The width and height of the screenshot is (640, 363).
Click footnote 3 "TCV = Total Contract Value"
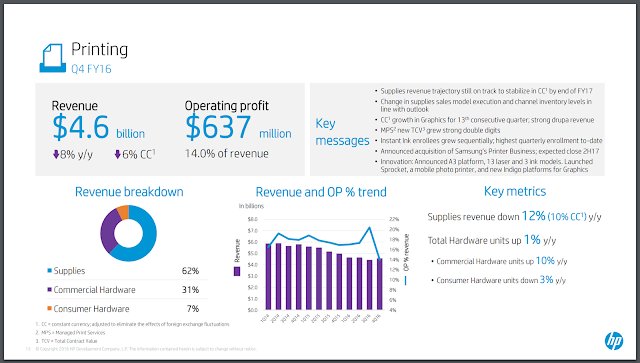[66, 341]
